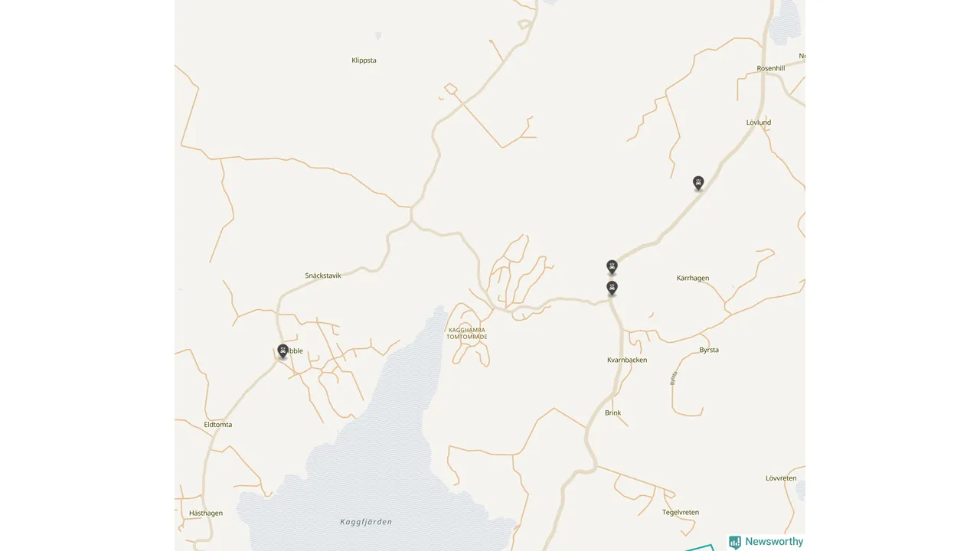This screenshot has width=980, height=551.
Task: Select the Brink place name
Action: pos(613,413)
